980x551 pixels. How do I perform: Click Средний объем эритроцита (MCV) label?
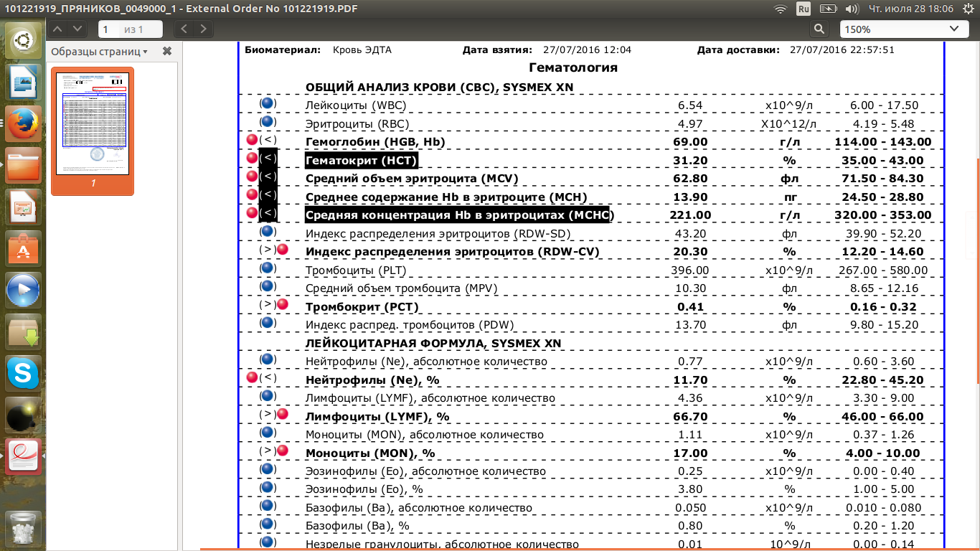[x=412, y=179]
